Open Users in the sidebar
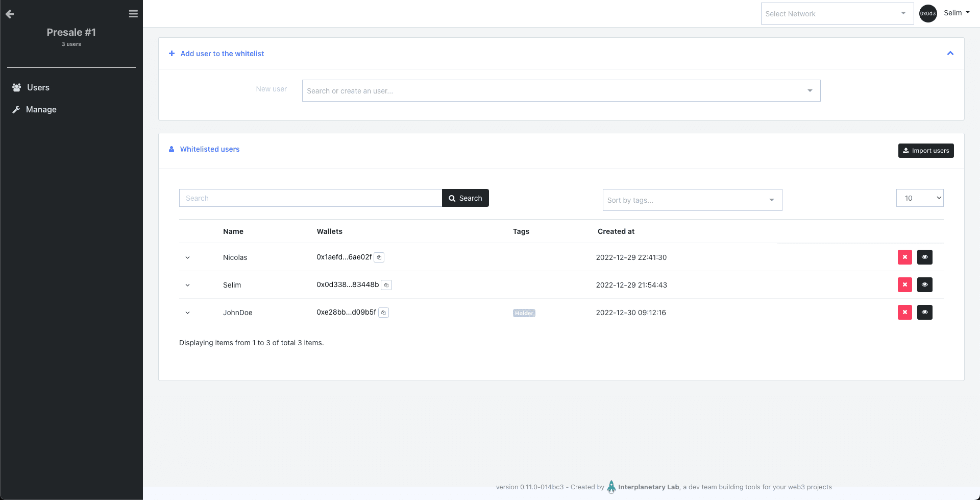Screen dimensions: 980x500 point(38,88)
